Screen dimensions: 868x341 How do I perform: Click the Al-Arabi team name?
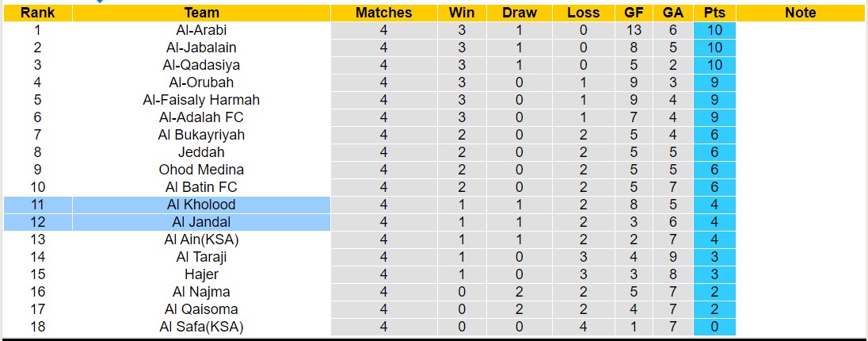pos(201,30)
